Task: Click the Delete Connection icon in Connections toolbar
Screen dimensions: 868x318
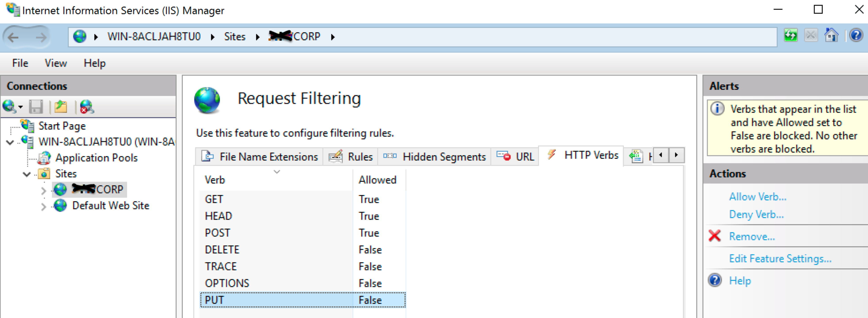Action: click(87, 107)
